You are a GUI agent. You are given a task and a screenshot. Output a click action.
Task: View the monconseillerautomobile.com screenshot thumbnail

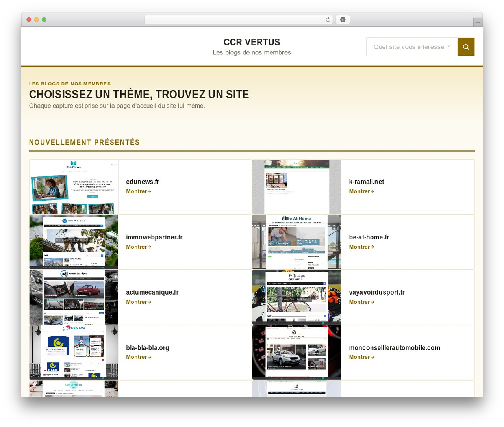point(296,353)
